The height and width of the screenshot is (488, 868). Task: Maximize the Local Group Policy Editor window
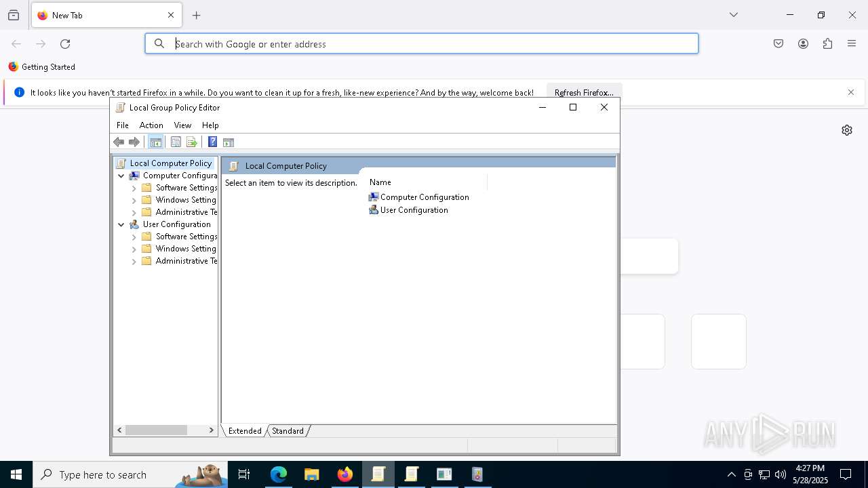[573, 107]
